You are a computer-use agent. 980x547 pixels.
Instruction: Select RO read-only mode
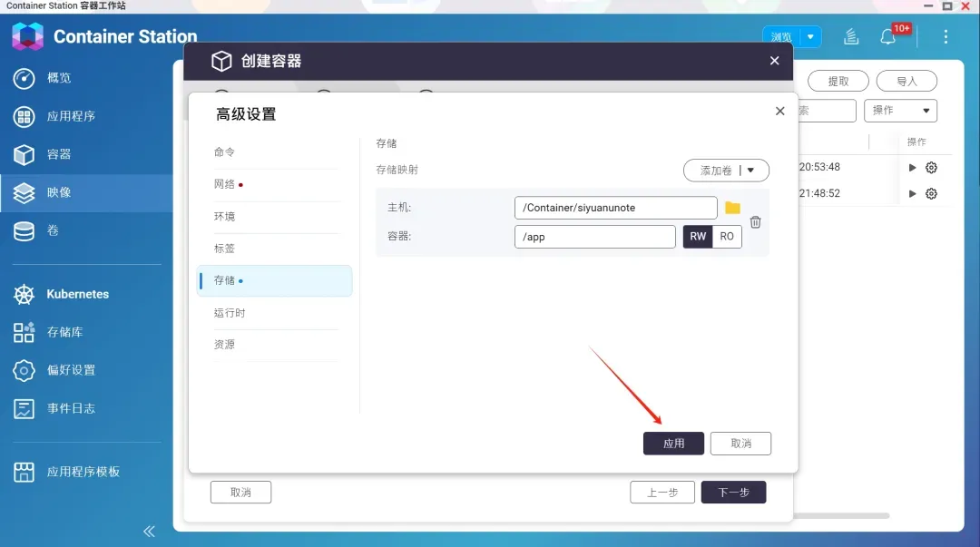[727, 237]
